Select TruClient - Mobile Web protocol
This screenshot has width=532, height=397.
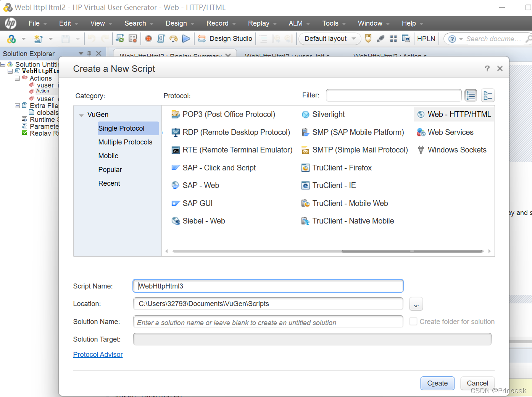point(345,203)
